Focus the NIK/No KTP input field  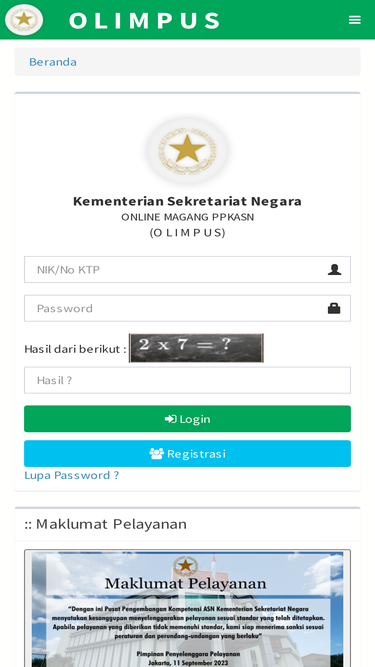(188, 270)
